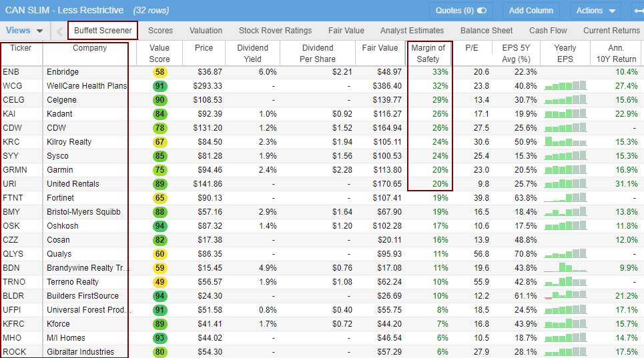
Task: Open the Valuation tab
Action: pos(206,31)
